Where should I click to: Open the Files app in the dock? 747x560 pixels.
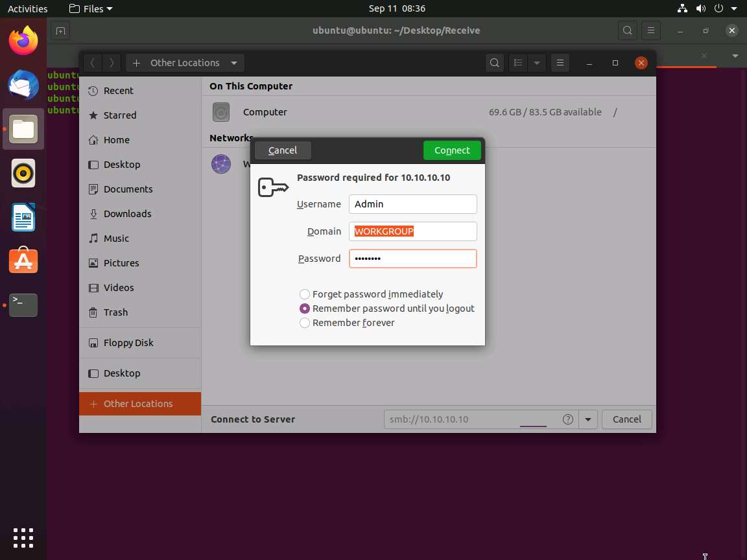23,129
